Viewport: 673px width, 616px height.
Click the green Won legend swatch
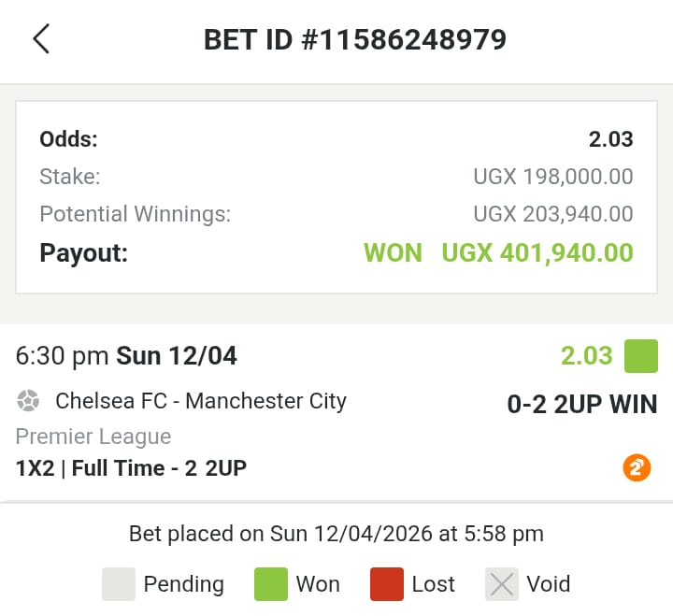tap(270, 584)
